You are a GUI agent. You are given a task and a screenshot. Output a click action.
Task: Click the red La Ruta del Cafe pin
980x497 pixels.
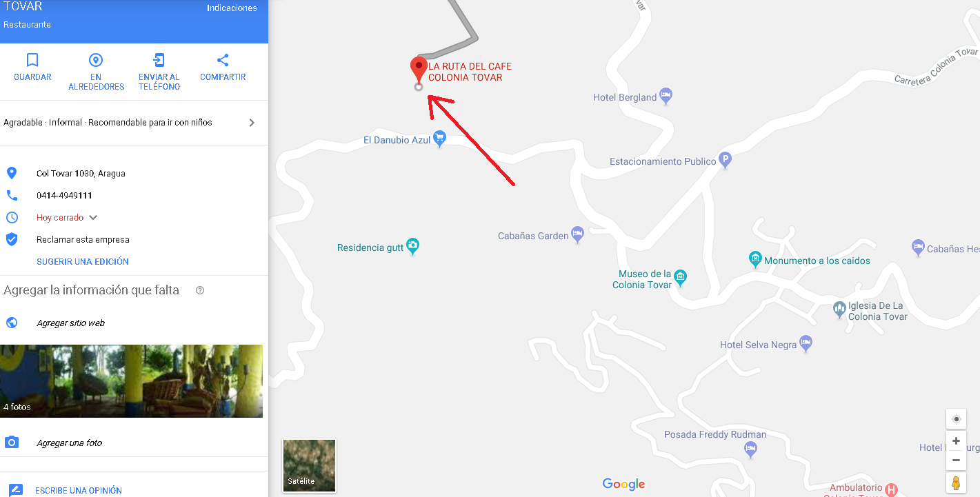[x=419, y=70]
